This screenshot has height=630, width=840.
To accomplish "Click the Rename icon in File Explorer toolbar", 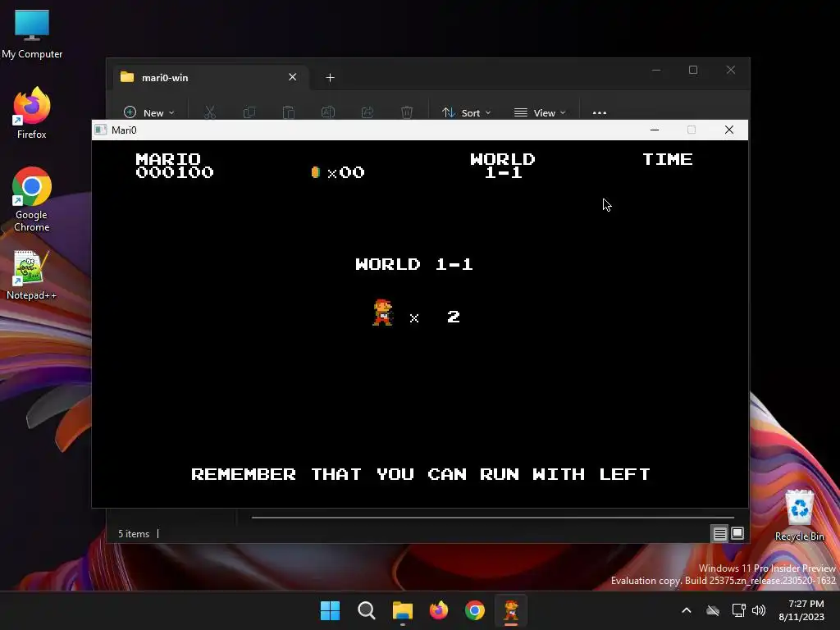I will [328, 112].
